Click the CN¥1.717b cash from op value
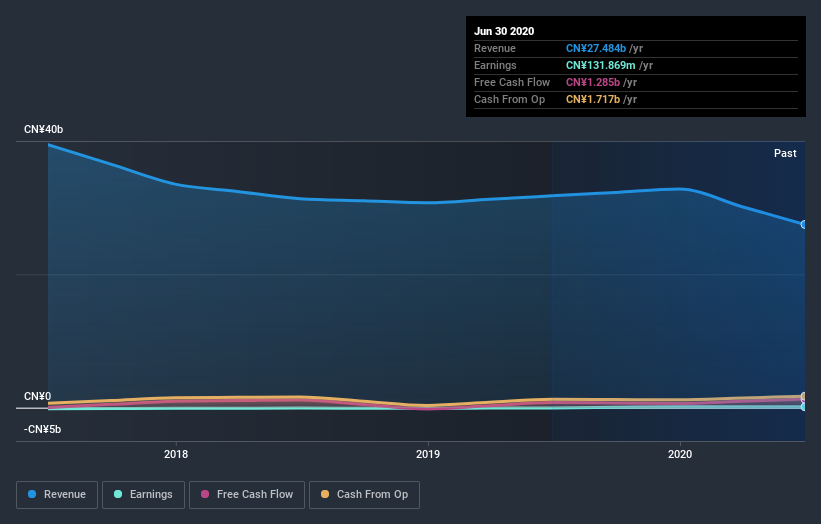Screen dimensions: 821x524 pyautogui.click(x=593, y=99)
